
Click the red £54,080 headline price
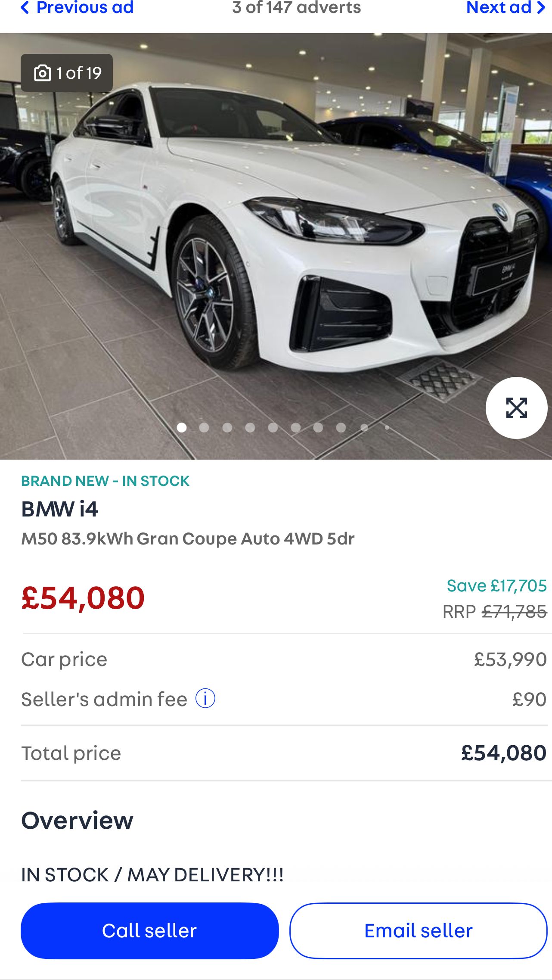point(83,598)
